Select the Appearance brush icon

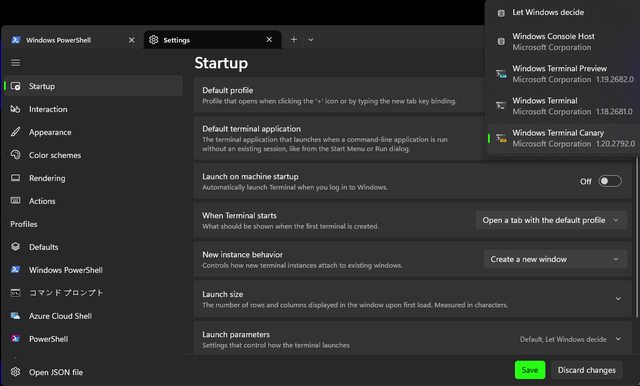(16, 132)
